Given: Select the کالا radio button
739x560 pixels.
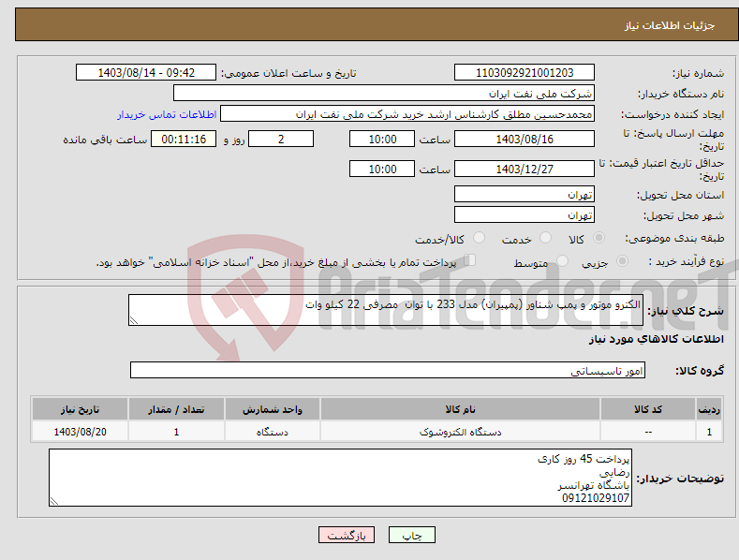Looking at the screenshot, I should pyautogui.click(x=599, y=238).
